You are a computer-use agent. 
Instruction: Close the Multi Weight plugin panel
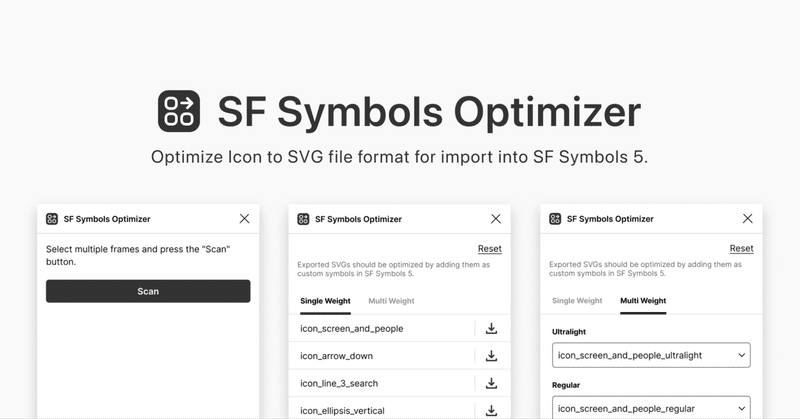pyautogui.click(x=747, y=219)
